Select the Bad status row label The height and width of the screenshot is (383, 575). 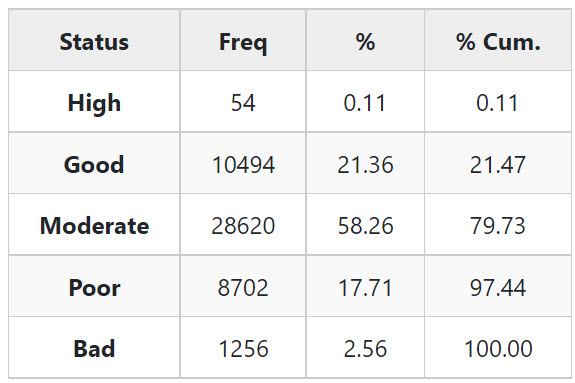(x=94, y=348)
